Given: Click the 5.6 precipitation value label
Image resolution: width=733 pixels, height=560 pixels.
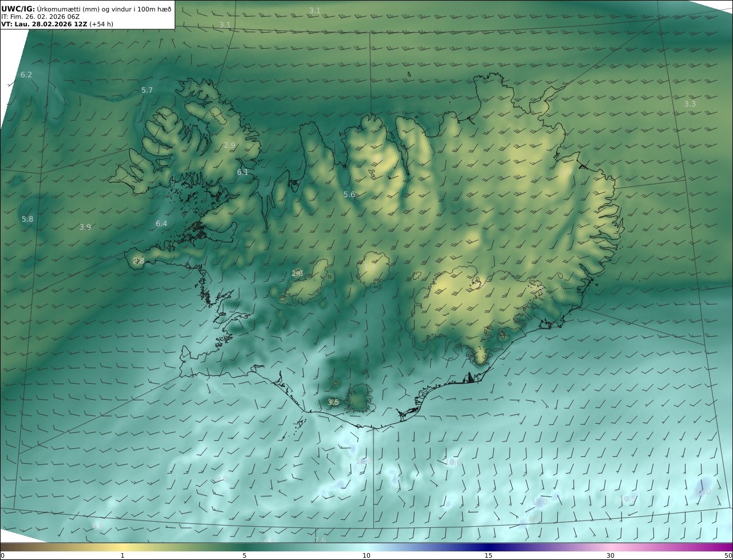Looking at the screenshot, I should pos(349,195).
